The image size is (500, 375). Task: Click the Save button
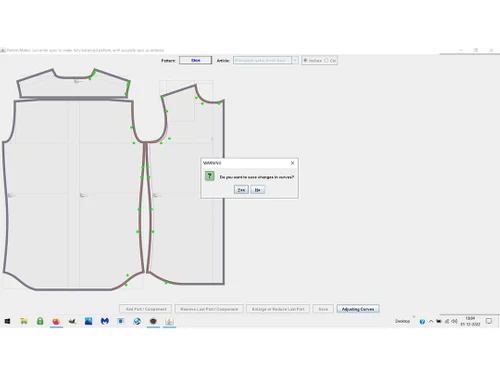point(323,309)
